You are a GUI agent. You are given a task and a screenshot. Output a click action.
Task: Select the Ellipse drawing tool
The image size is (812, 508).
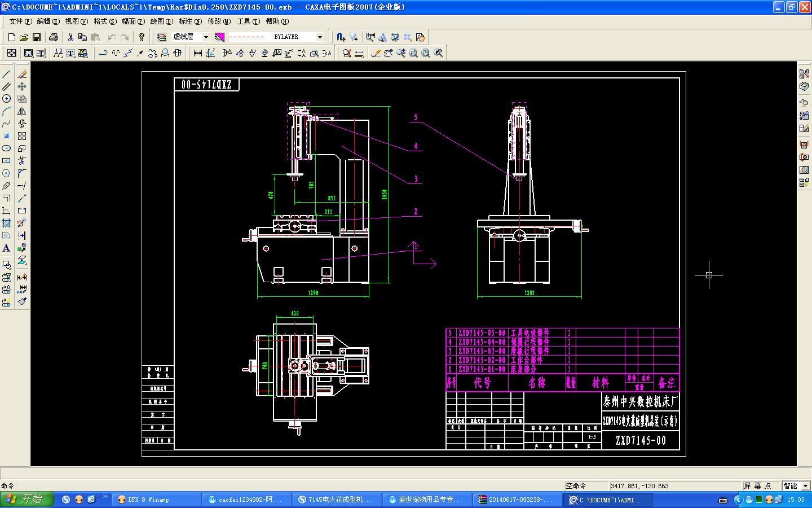[x=6, y=147]
